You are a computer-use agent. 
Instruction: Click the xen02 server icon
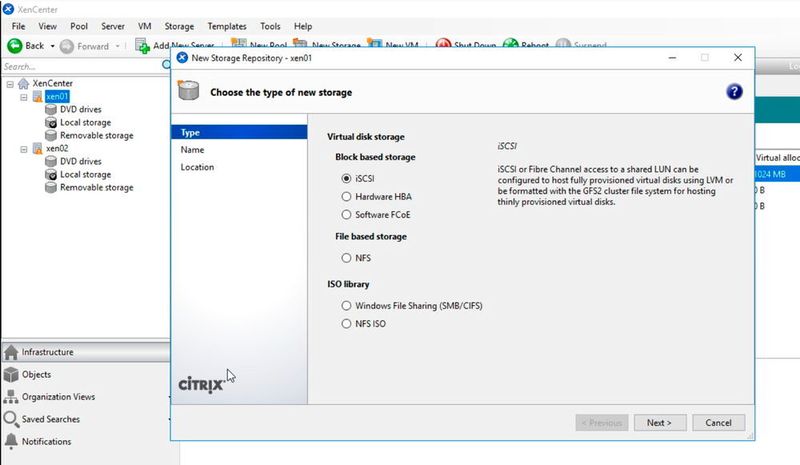38,149
